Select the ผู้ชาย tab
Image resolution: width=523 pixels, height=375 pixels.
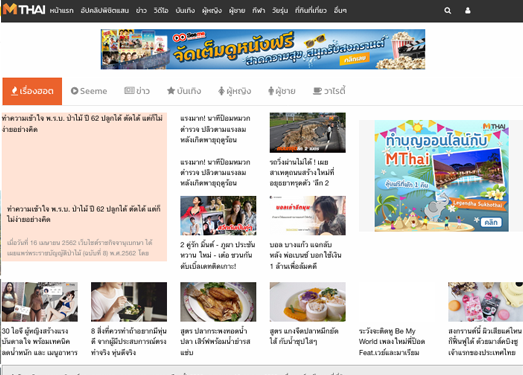pyautogui.click(x=282, y=91)
